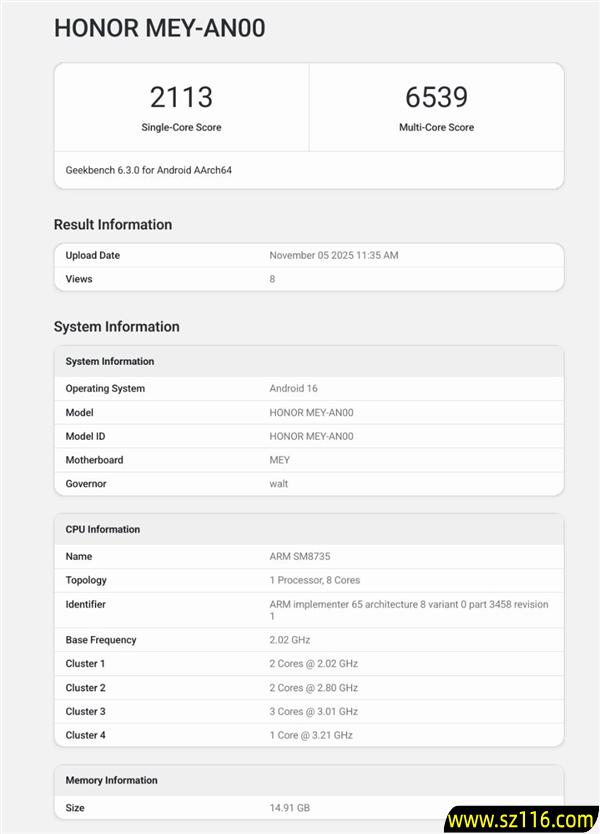Click the System Information table header

click(110, 361)
